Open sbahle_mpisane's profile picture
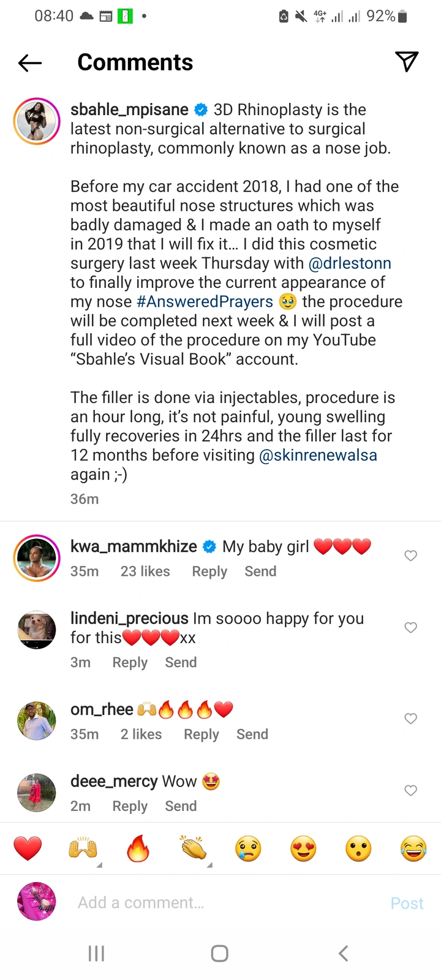This screenshot has width=441, height=980. coord(37,121)
